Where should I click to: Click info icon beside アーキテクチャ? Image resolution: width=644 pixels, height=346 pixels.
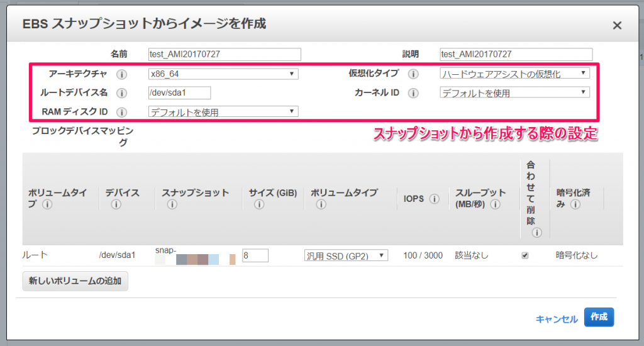click(121, 74)
